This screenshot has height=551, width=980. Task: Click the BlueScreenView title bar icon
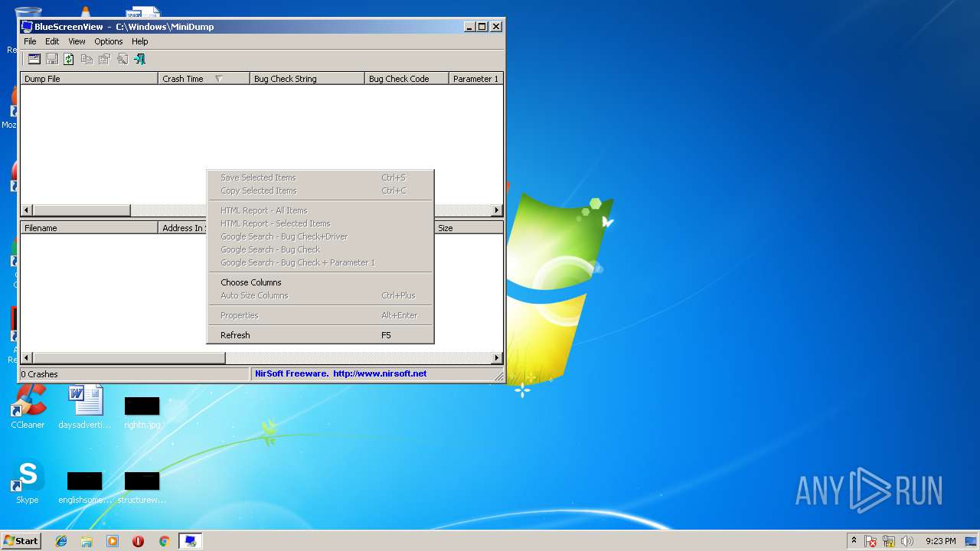click(27, 26)
